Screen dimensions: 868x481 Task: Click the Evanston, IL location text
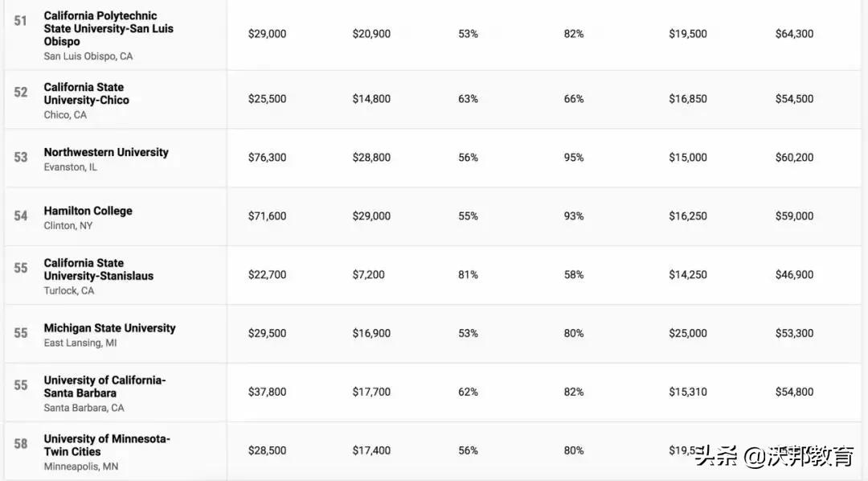point(70,167)
